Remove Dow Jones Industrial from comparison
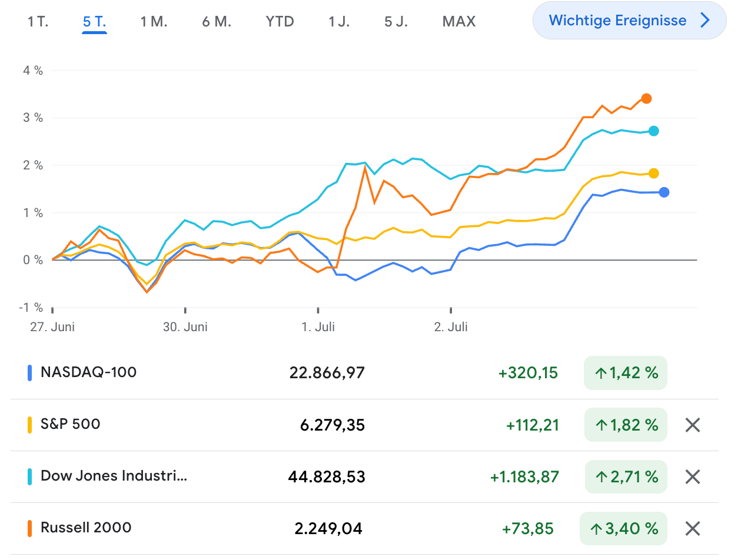 pyautogui.click(x=693, y=476)
